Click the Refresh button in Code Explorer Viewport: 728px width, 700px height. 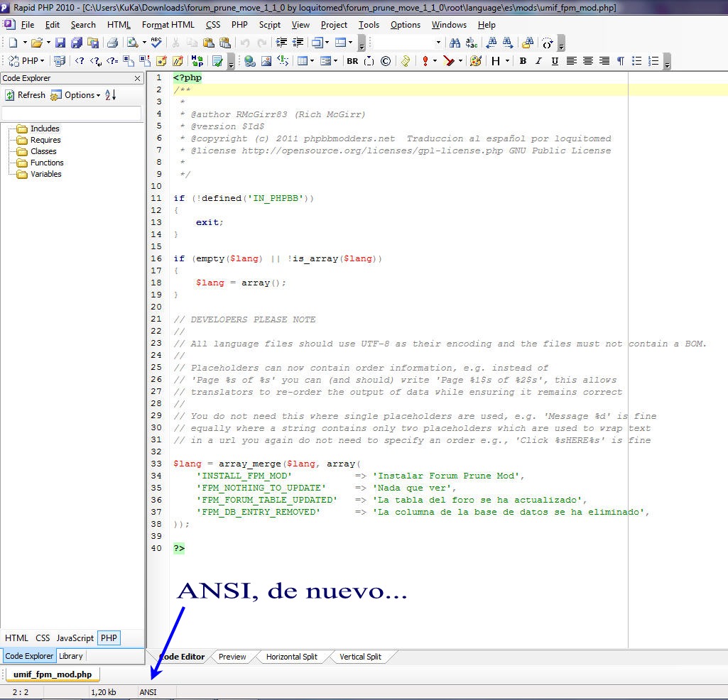point(26,95)
